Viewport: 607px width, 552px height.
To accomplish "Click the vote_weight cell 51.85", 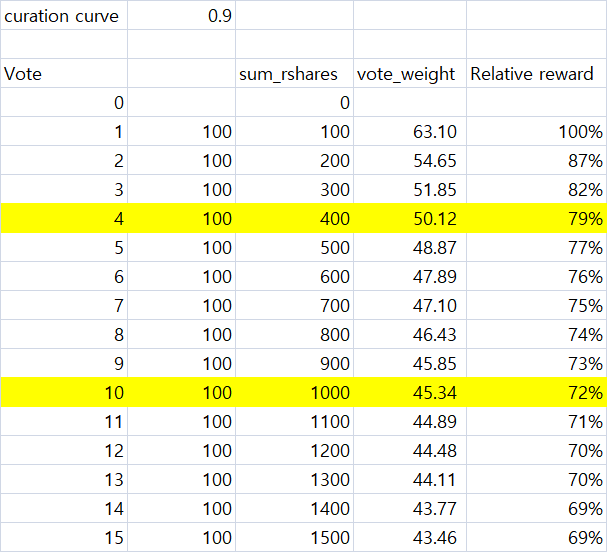I will click(410, 190).
